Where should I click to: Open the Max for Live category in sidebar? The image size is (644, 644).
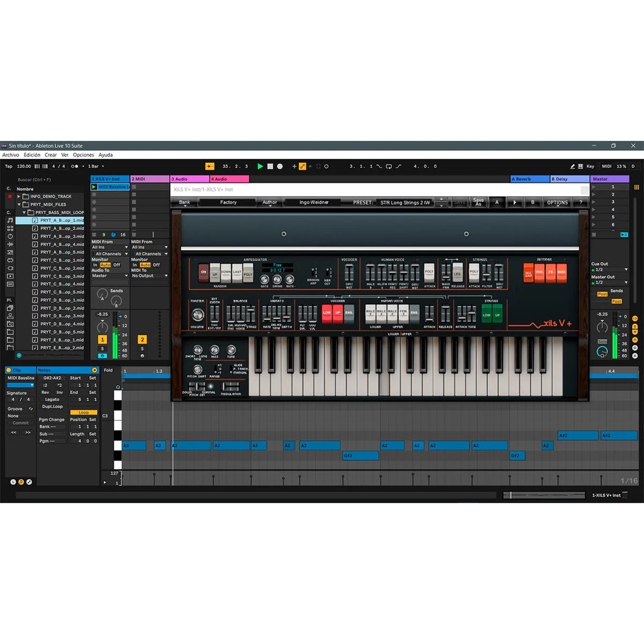(x=10, y=260)
